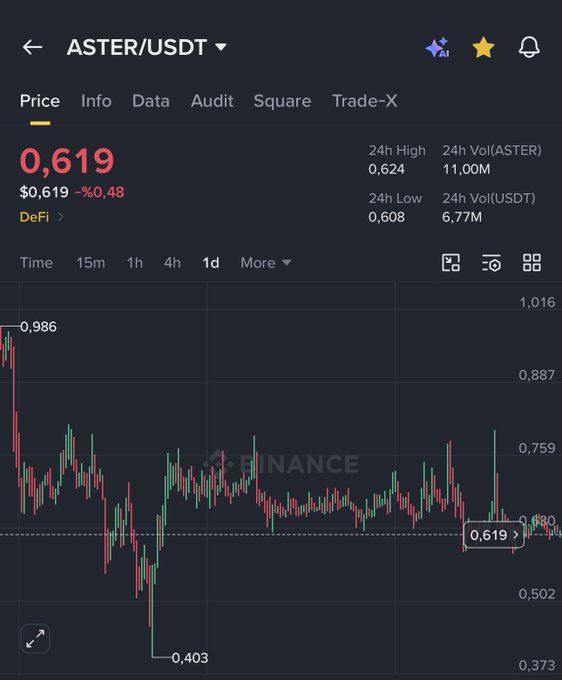Image resolution: width=562 pixels, height=680 pixels.
Task: Select the 4h chart interval
Action: coord(172,263)
